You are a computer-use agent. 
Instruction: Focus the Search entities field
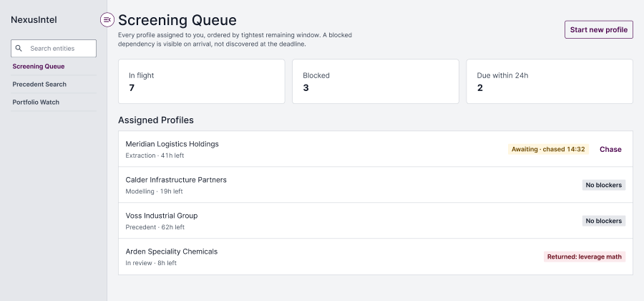54,49
